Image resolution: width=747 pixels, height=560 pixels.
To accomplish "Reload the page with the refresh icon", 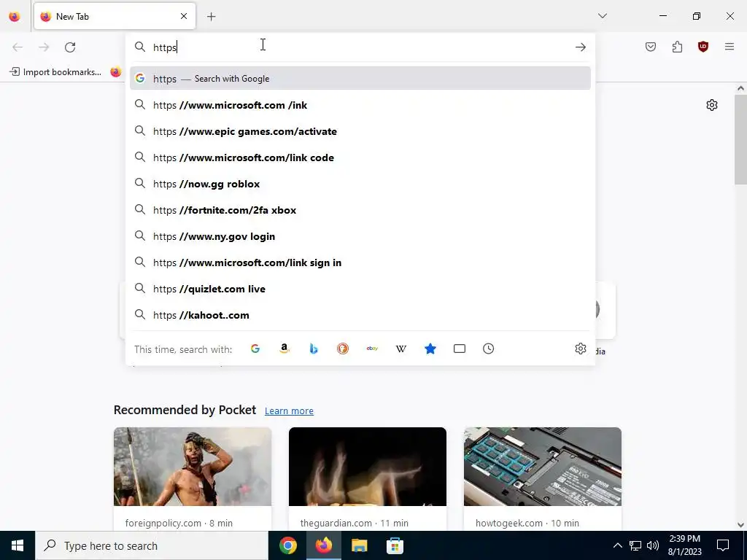I will pos(70,47).
